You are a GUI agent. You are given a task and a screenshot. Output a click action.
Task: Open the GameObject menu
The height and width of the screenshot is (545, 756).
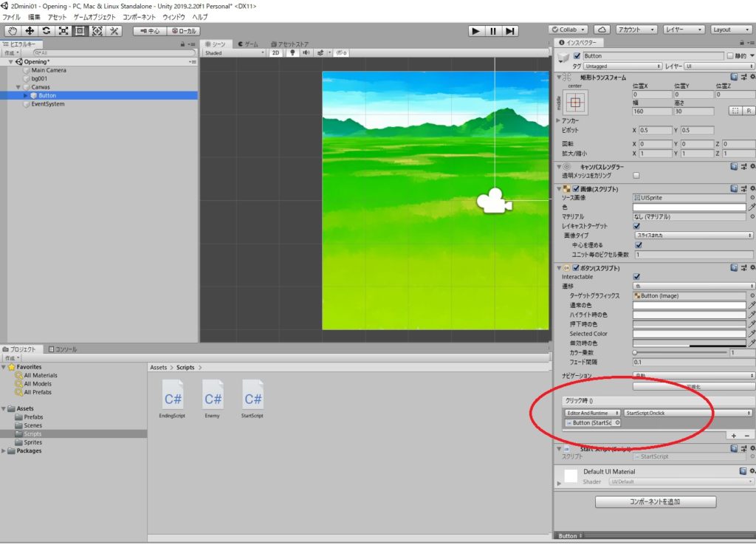click(94, 17)
